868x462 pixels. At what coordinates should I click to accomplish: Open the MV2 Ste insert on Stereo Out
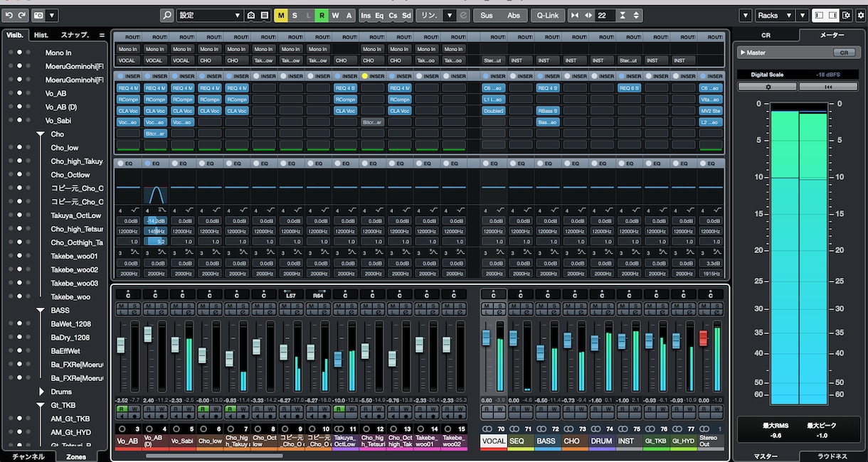(711, 111)
